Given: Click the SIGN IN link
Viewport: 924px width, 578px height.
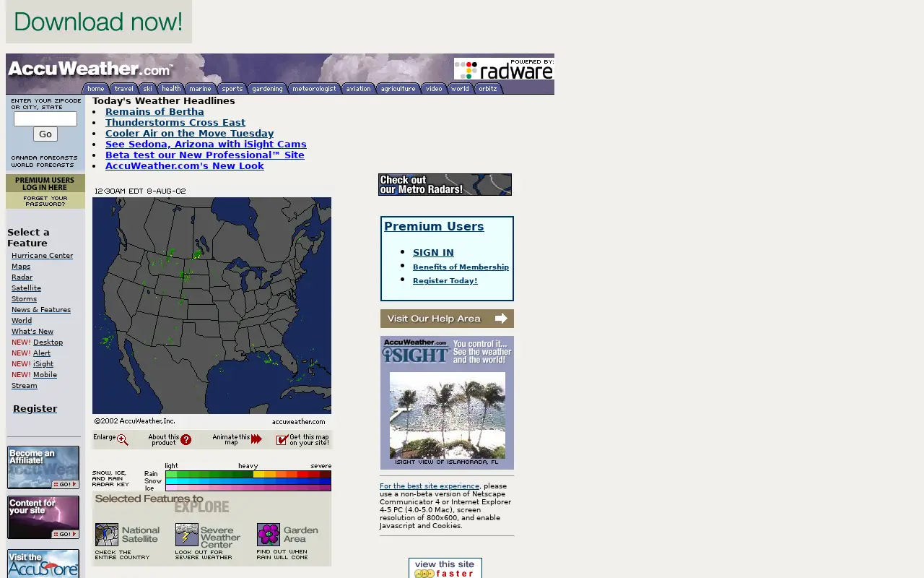Looking at the screenshot, I should 433,252.
